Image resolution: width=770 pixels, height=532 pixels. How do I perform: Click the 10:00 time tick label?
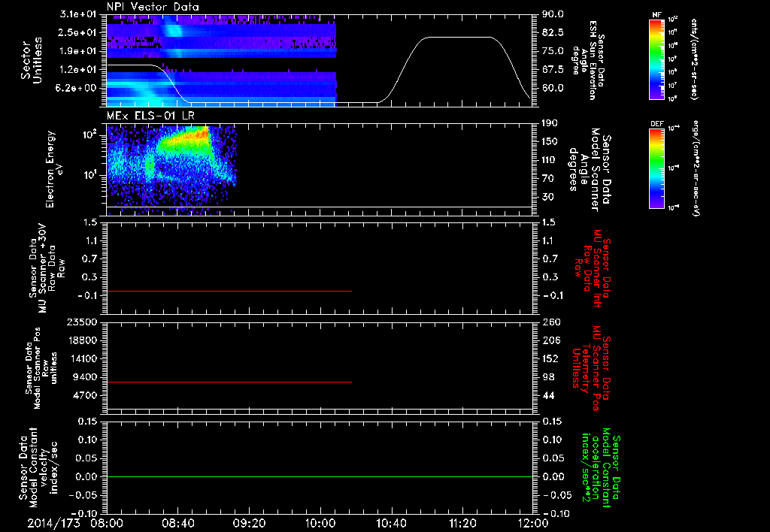click(x=320, y=523)
